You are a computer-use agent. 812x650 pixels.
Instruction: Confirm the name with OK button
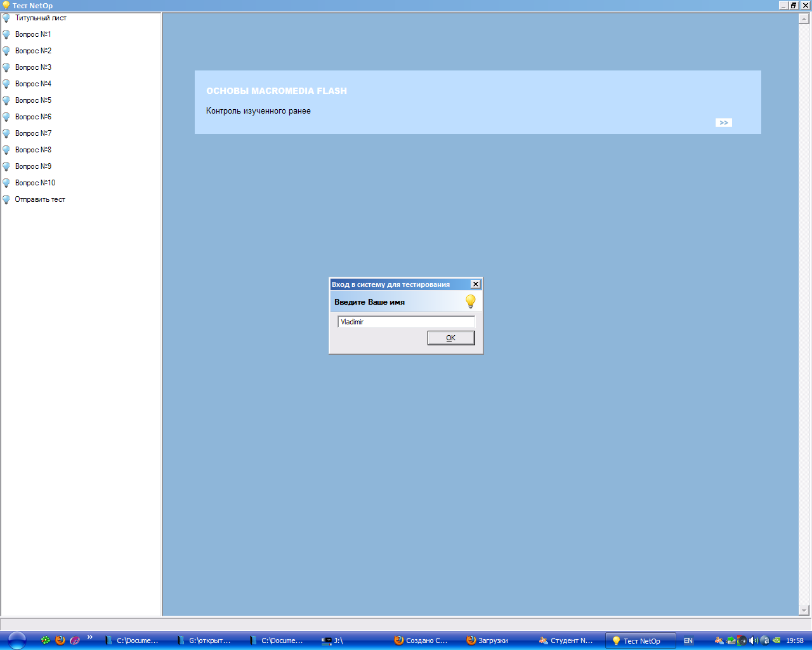pos(451,338)
